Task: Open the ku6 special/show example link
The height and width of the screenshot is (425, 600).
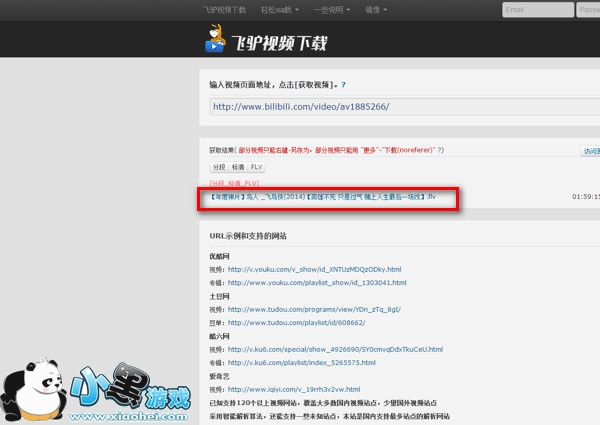Action: 335,349
